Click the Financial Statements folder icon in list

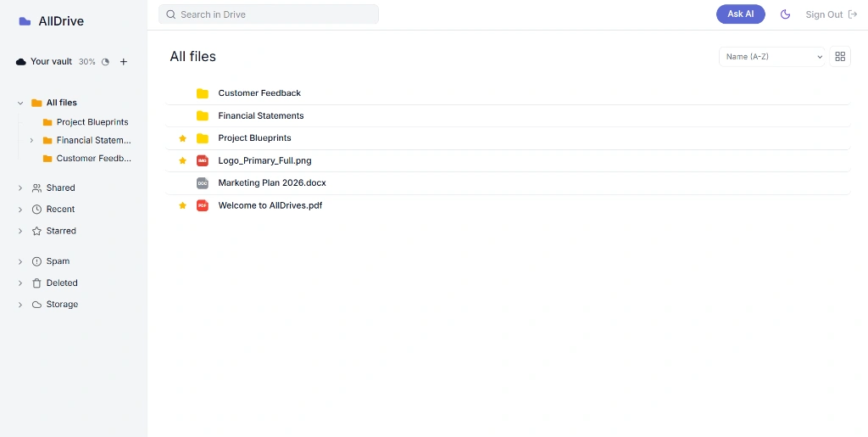click(x=203, y=115)
